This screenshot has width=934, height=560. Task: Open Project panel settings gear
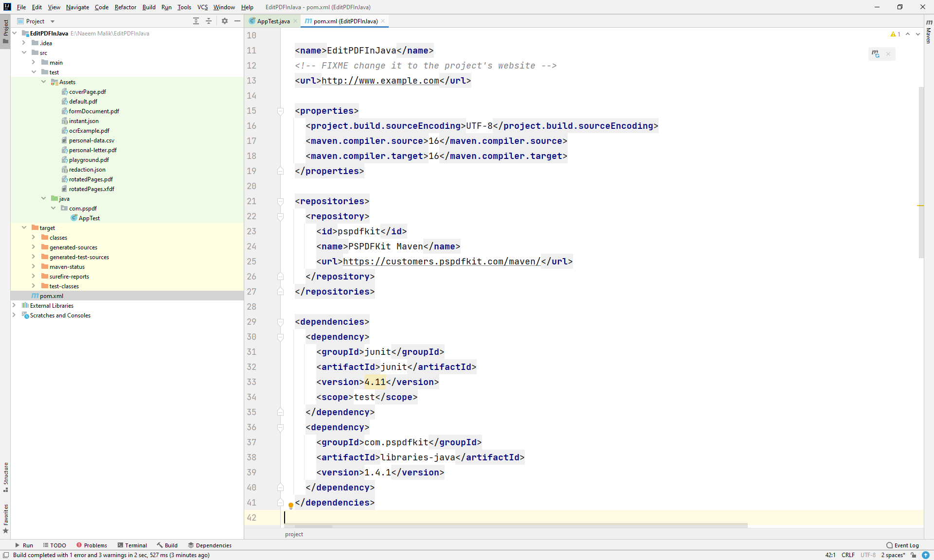pyautogui.click(x=224, y=21)
